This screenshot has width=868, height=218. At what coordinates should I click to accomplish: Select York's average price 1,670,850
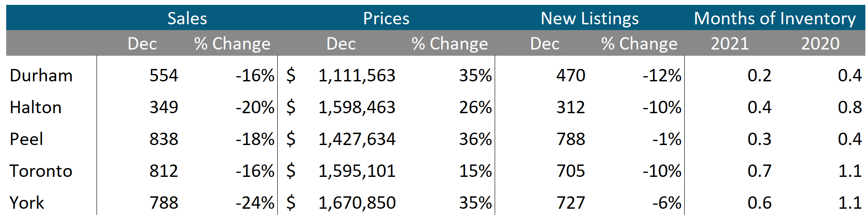point(356,203)
